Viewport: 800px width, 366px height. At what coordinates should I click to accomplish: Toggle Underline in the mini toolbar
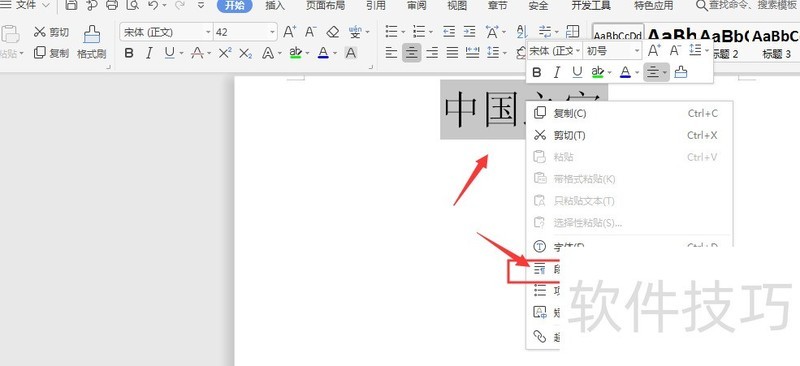coord(577,73)
